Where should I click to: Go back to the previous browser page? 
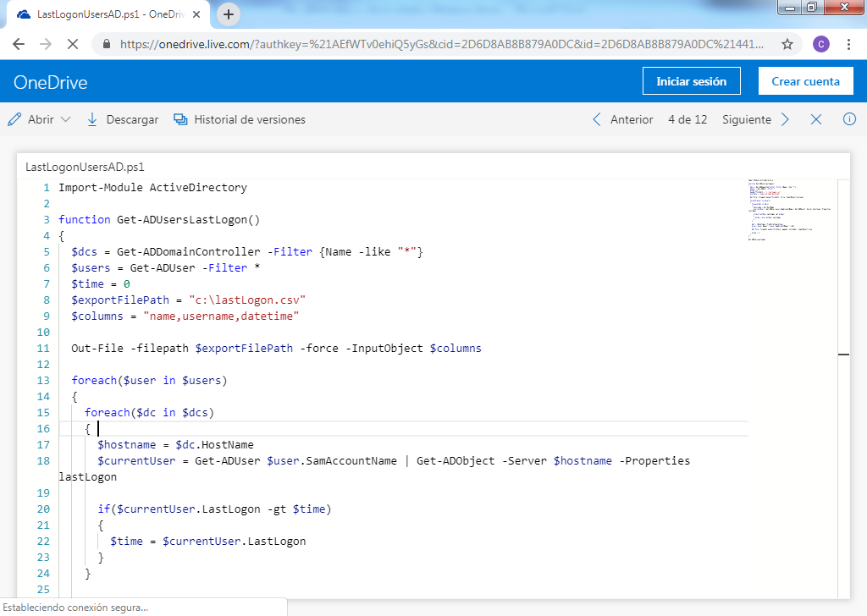[x=19, y=44]
